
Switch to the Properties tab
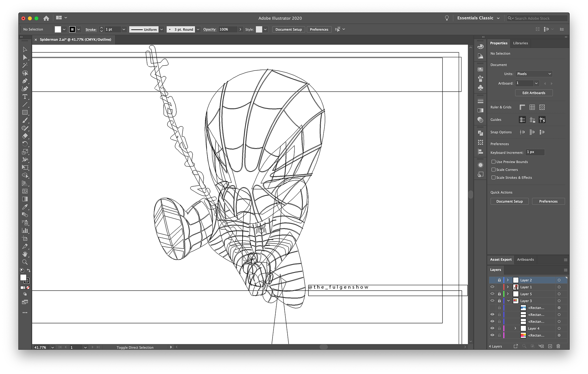(499, 43)
